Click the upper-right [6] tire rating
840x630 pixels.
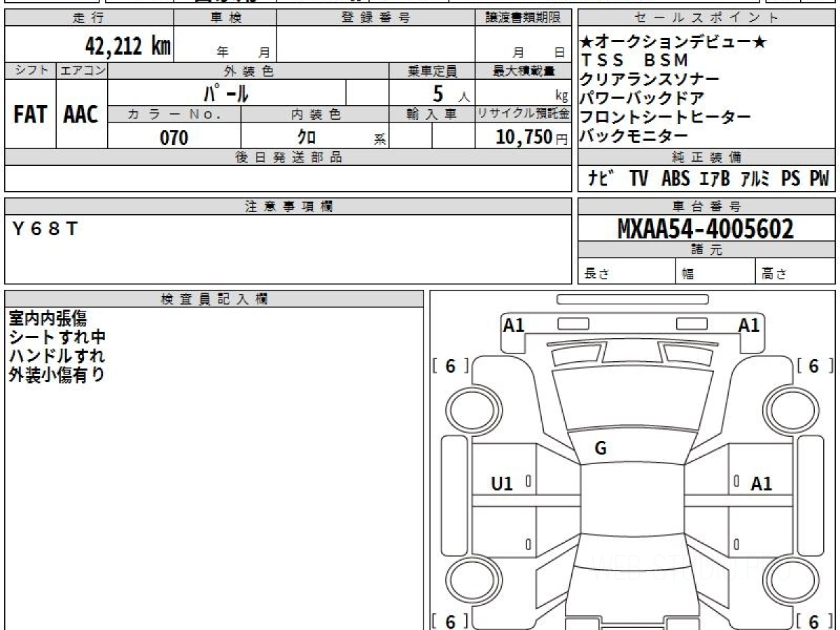[815, 366]
